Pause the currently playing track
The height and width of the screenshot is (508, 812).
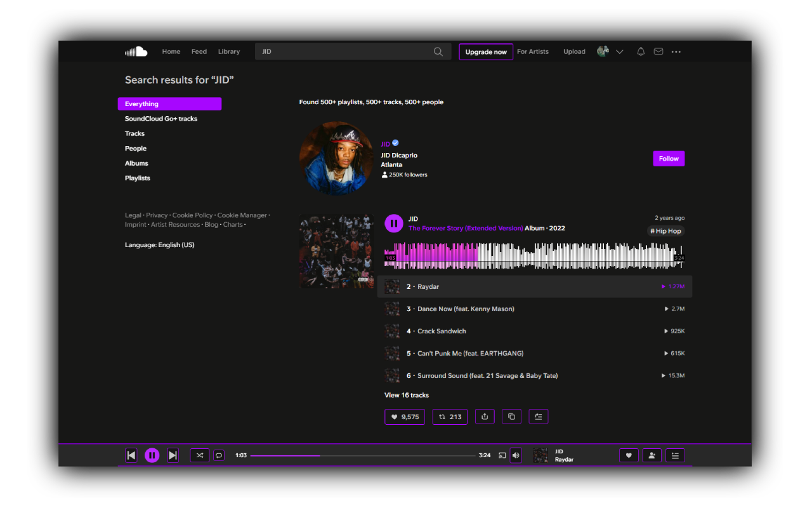152,455
